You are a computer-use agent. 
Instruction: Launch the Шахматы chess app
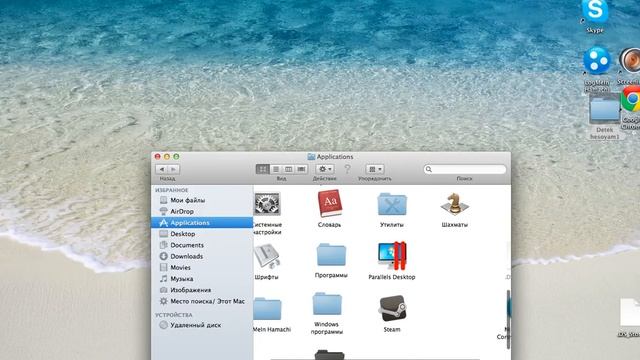coord(454,204)
